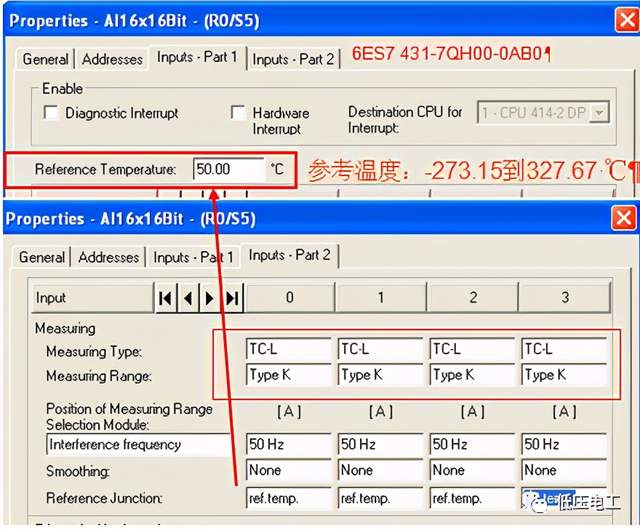Open Smoothing field for channel 1
Image resolution: width=640 pixels, height=531 pixels.
(x=380, y=470)
